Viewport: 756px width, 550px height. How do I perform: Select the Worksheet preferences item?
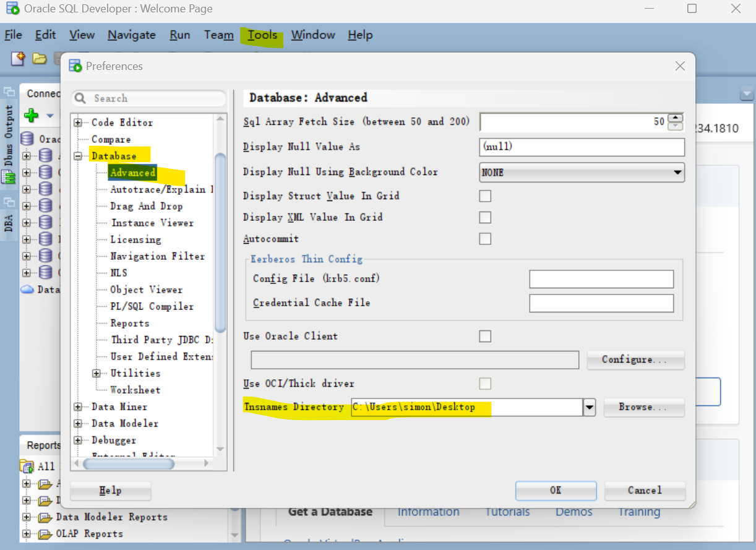(x=135, y=390)
